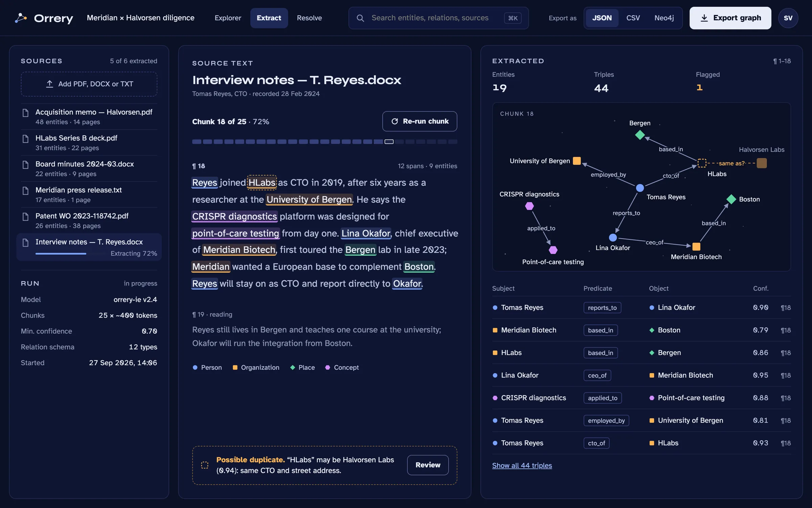The image size is (812, 508).
Task: Open Show all 44 triples link
Action: [522, 465]
